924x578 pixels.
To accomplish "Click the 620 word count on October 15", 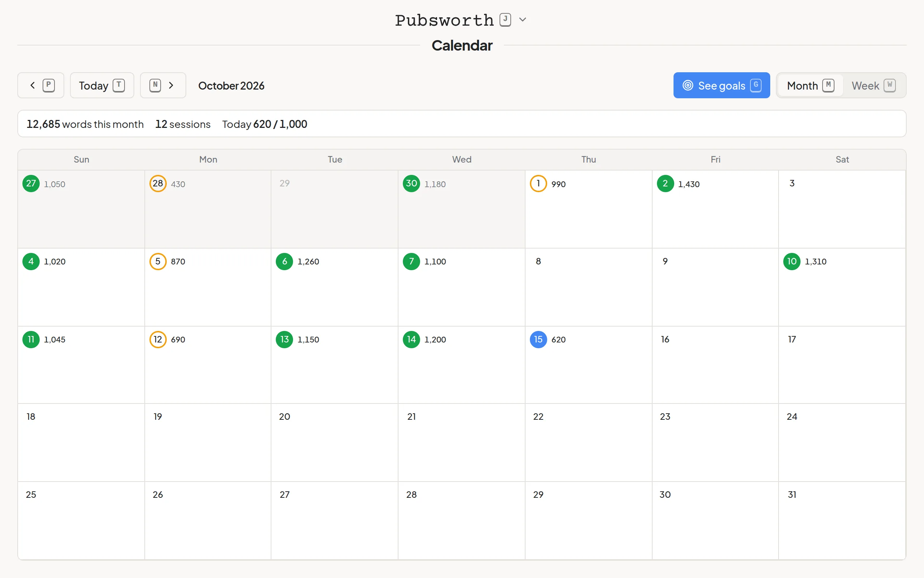I will (558, 340).
